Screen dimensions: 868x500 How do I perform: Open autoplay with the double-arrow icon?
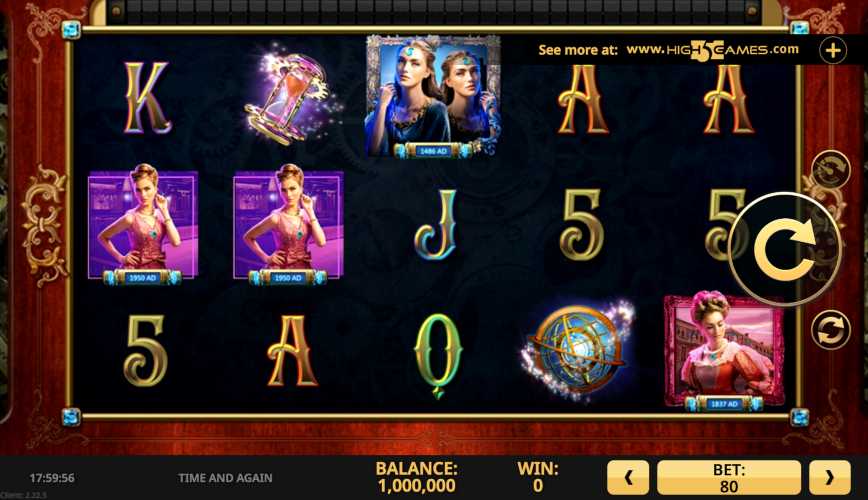click(830, 330)
